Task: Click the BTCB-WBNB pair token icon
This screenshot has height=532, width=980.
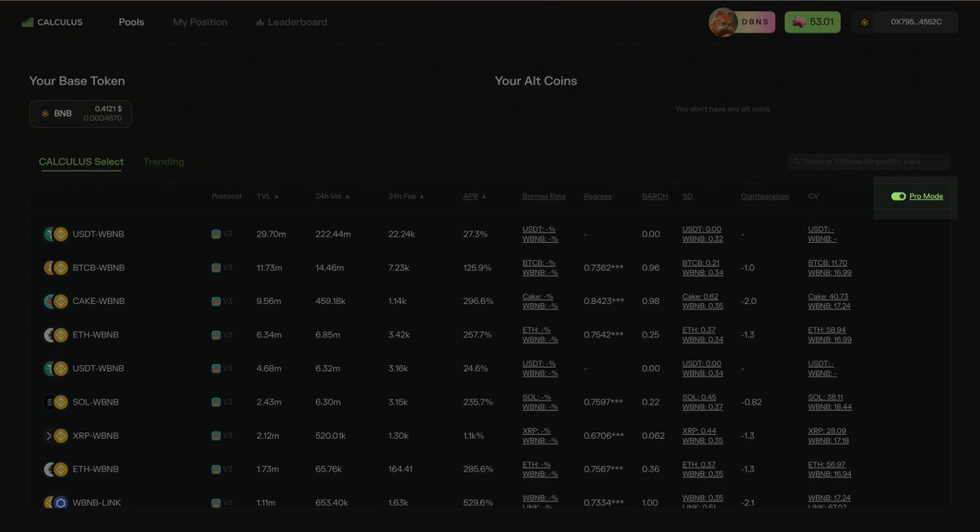Action: [55, 268]
